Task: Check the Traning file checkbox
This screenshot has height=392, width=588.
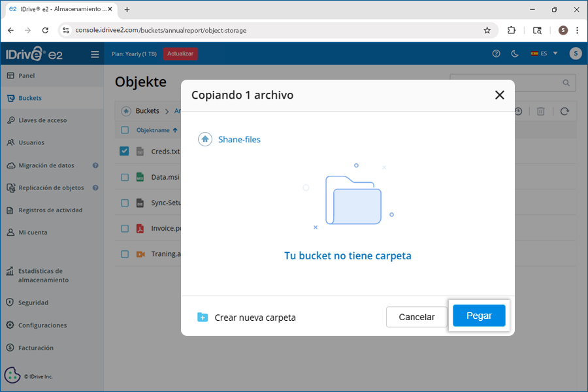Action: tap(125, 254)
